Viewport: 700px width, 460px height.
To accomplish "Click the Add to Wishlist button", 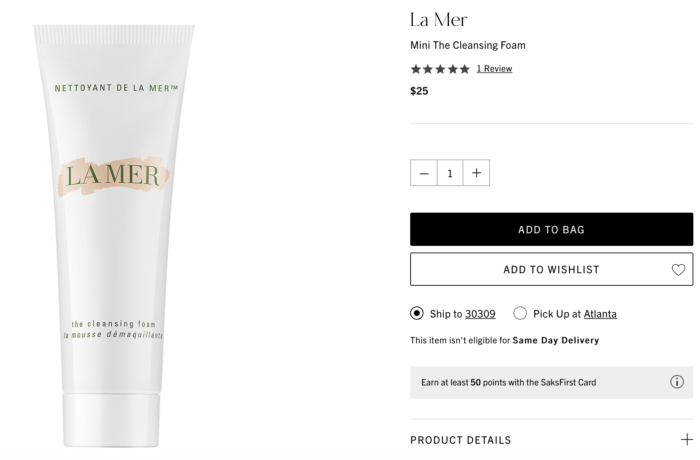I will pyautogui.click(x=551, y=269).
